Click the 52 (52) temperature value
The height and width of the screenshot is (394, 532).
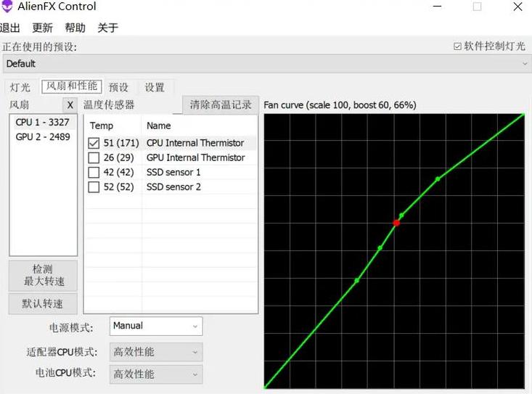point(119,186)
